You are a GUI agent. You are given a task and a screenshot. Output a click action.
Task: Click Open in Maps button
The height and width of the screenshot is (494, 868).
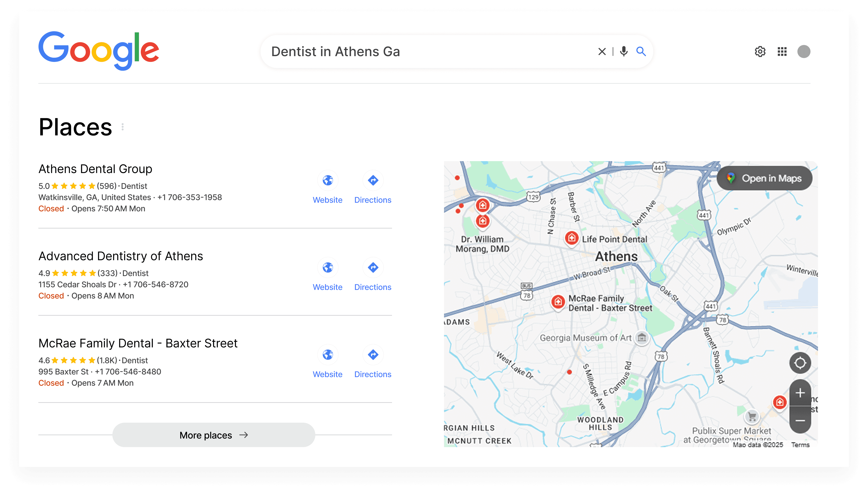[x=764, y=178]
